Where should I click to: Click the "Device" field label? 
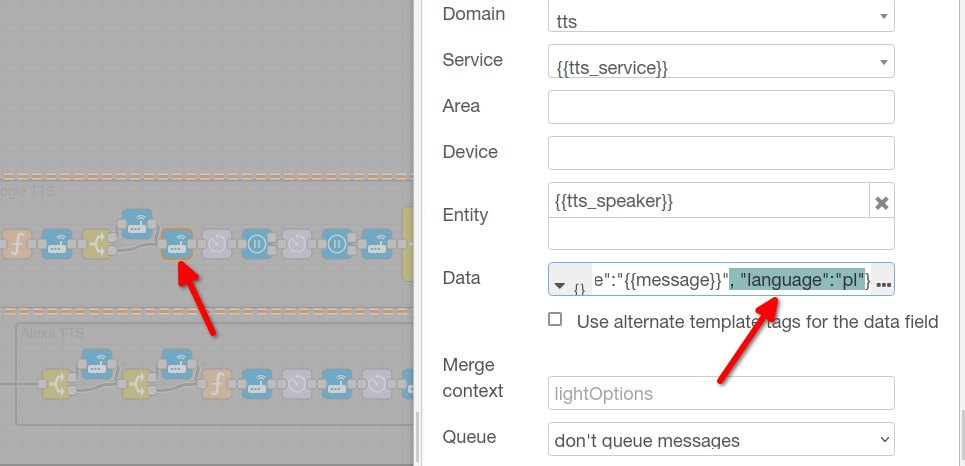point(470,152)
